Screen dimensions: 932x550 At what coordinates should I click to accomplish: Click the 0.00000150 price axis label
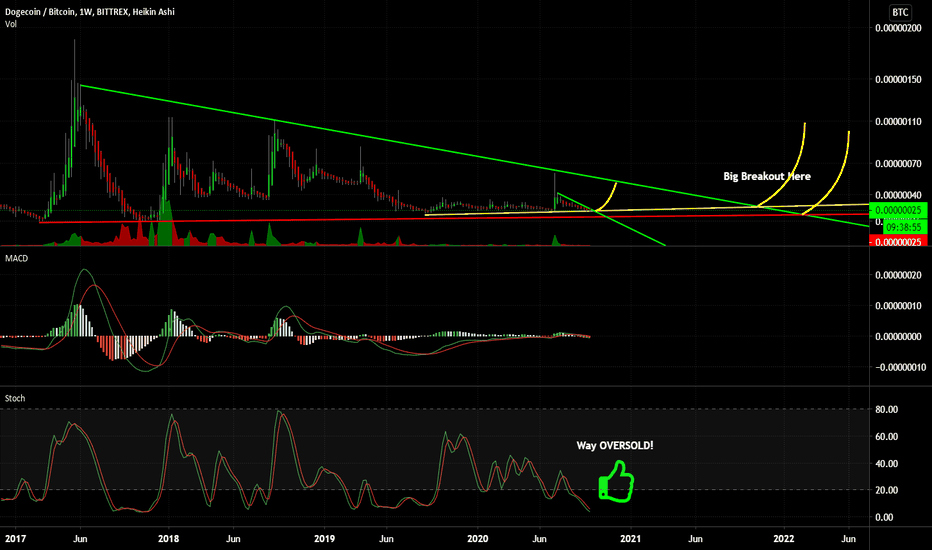(898, 80)
